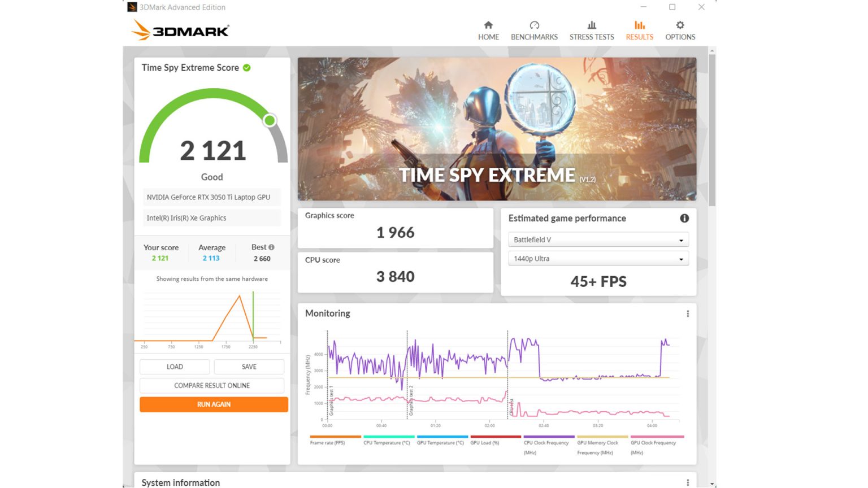This screenshot has width=868, height=488.
Task: Click the Graphics test 2 marker line
Action: 407,375
